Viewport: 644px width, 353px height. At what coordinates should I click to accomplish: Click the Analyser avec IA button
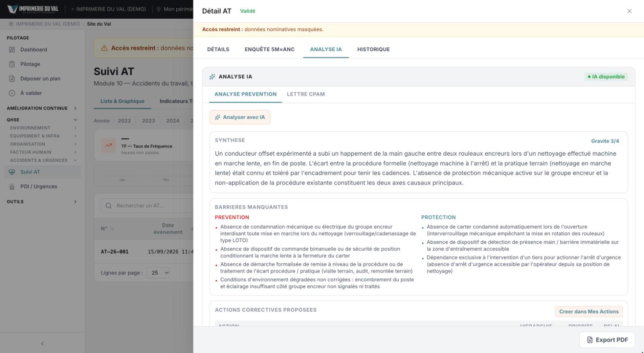[x=240, y=117]
